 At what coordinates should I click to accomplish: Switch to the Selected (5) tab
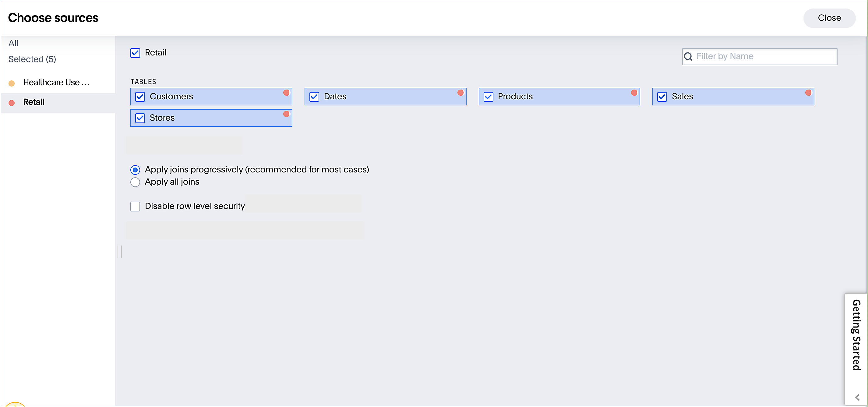click(32, 59)
